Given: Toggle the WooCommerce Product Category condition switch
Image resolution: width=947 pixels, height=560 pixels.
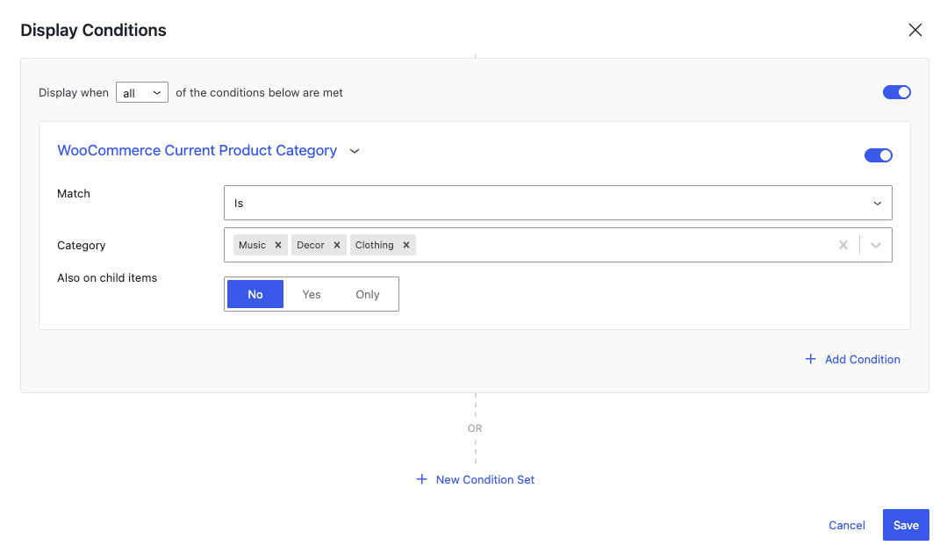Looking at the screenshot, I should (x=879, y=155).
